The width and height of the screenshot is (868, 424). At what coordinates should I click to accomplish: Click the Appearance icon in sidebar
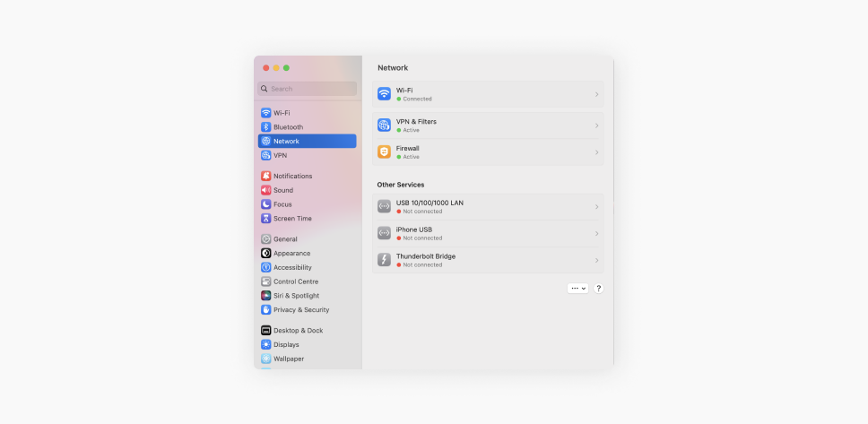[x=265, y=253]
